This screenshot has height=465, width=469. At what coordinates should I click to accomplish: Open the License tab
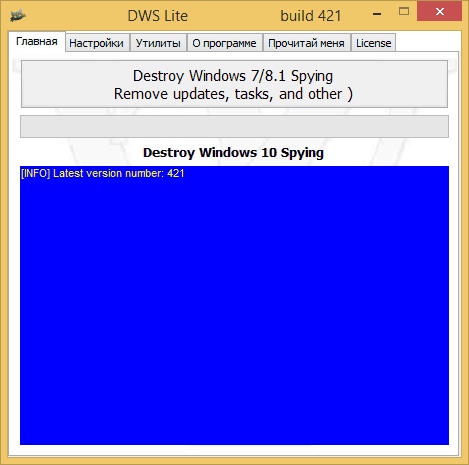[x=373, y=43]
